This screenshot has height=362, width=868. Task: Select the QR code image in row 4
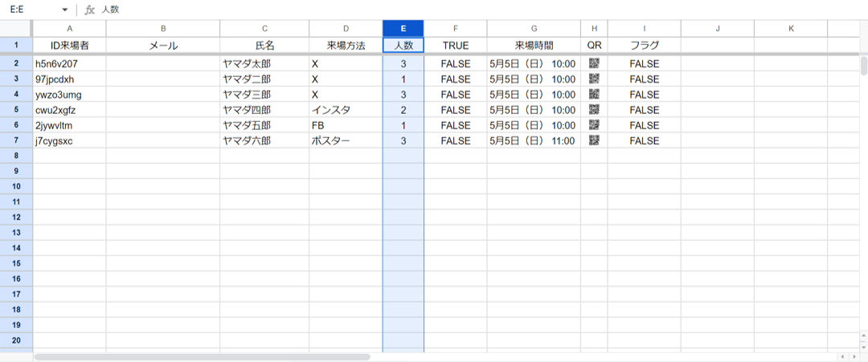[594, 94]
